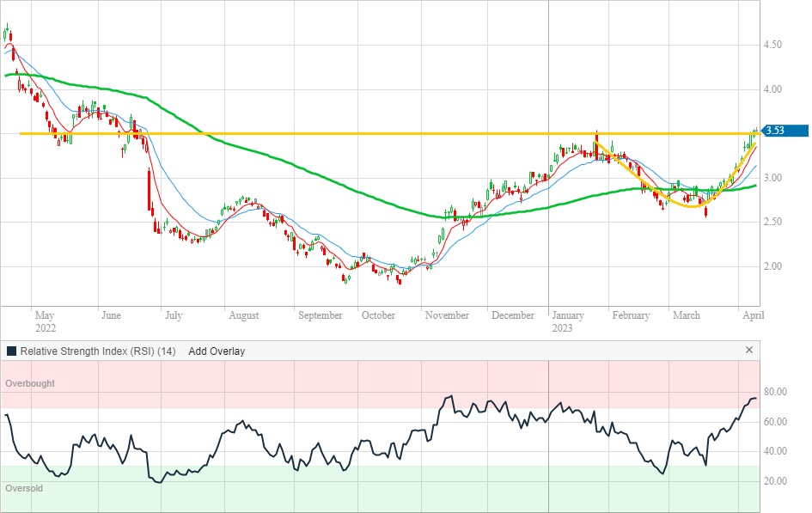Click the August label on time axis
The width and height of the screenshot is (812, 513).
[244, 315]
